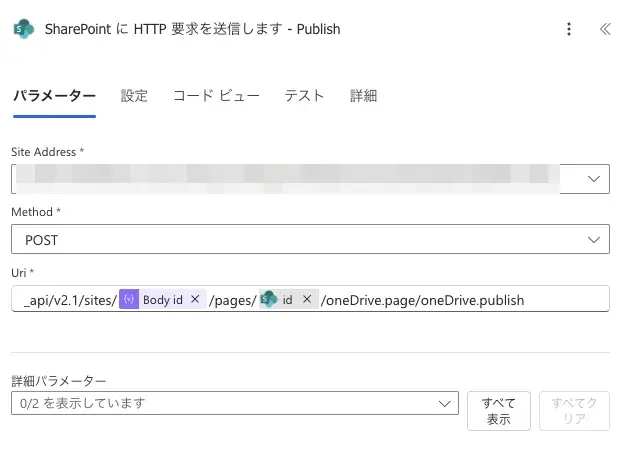Switch to the 設定 tab

point(134,96)
